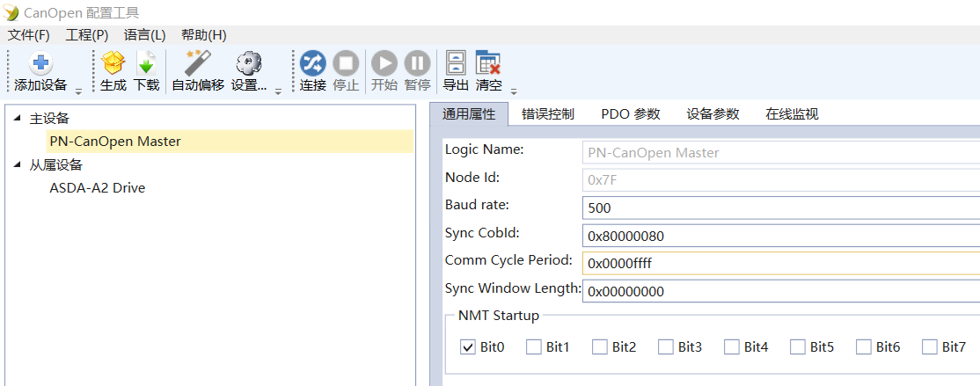The image size is (980, 386).
Task: Click the Start (开始) play icon
Action: point(384,63)
